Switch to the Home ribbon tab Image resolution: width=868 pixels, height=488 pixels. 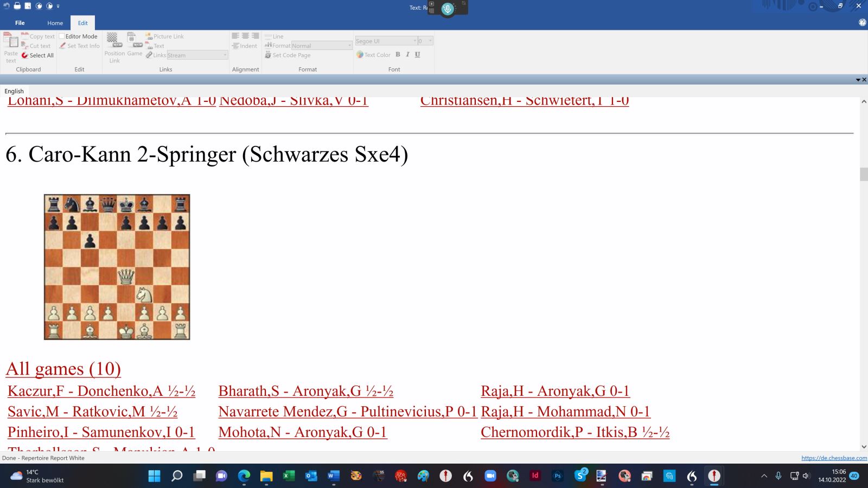click(x=55, y=23)
